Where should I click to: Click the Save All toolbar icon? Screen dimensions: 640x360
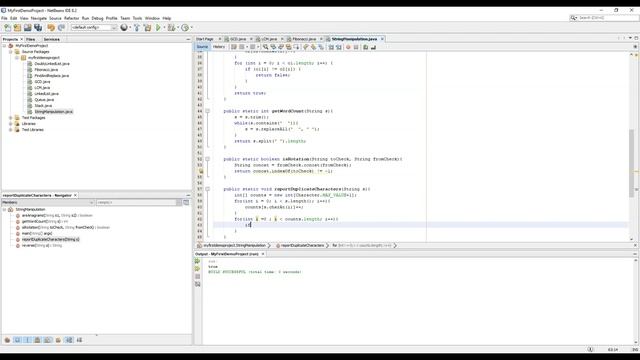coord(38,27)
